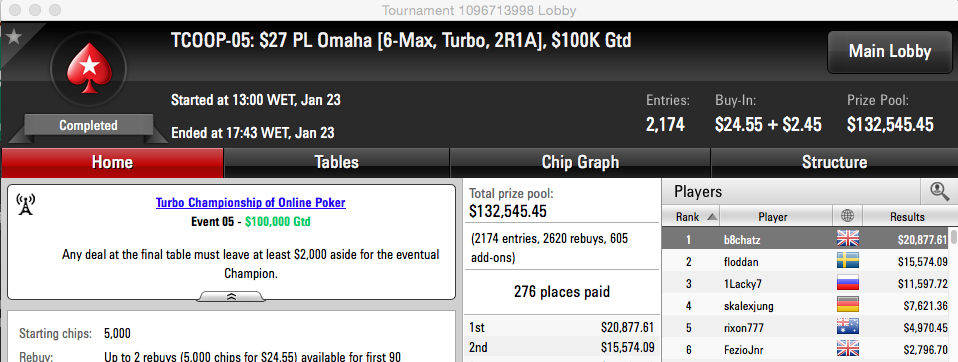Viewport: 958px width, 362px height.
Task: Click the PokerStars red spade logo
Action: tap(89, 67)
